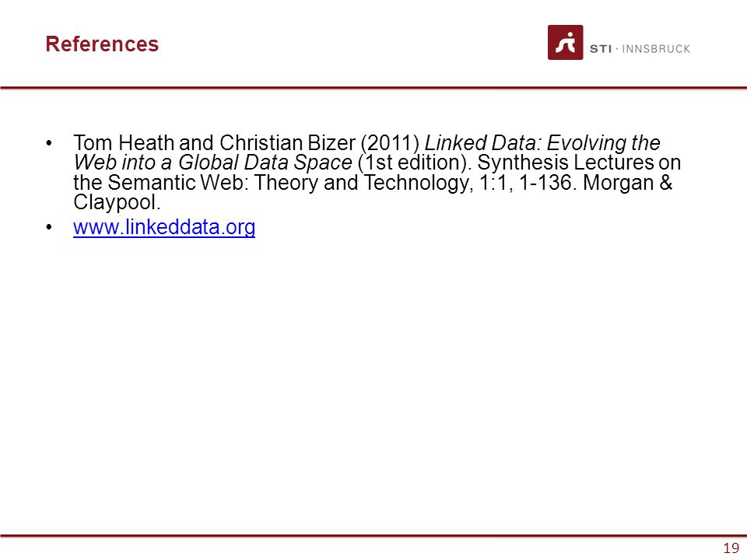
Task: Click the STI · INNSBRUCK wordmark text
Action: coord(640,49)
